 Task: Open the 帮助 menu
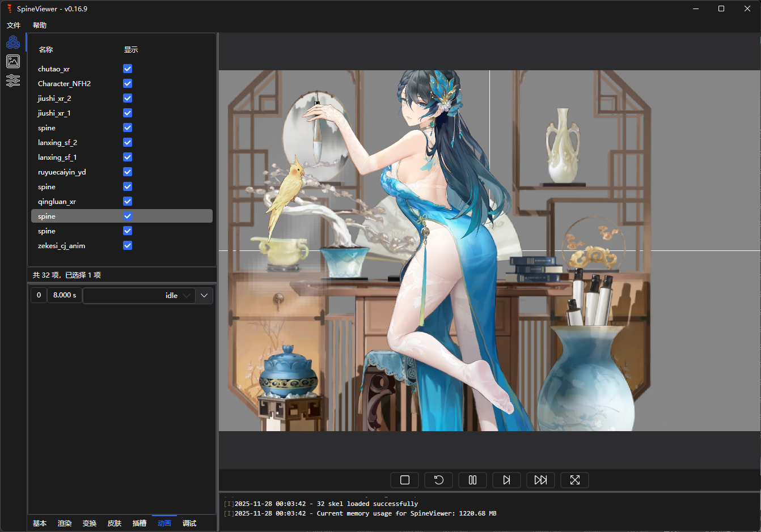click(x=40, y=25)
